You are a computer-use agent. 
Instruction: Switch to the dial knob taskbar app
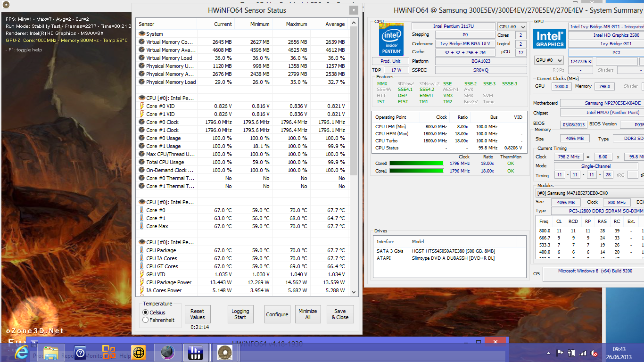pyautogui.click(x=168, y=352)
